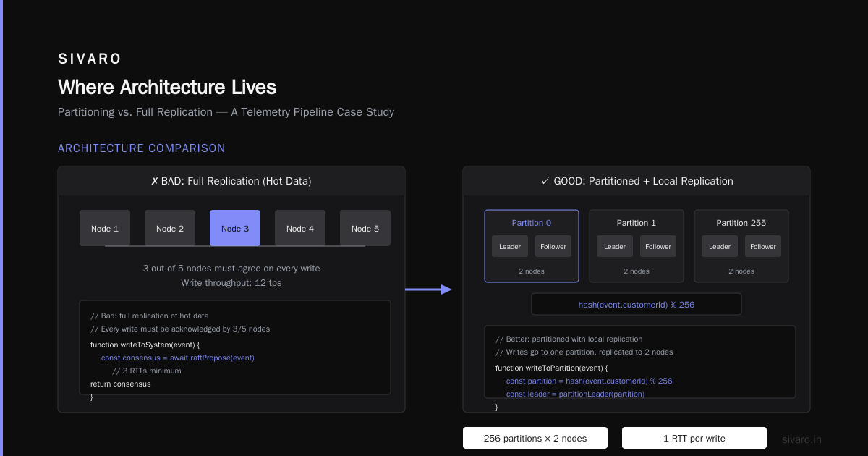Click the 'Write throughput: 12 tps' text
The width and height of the screenshot is (868, 456).
(x=231, y=283)
